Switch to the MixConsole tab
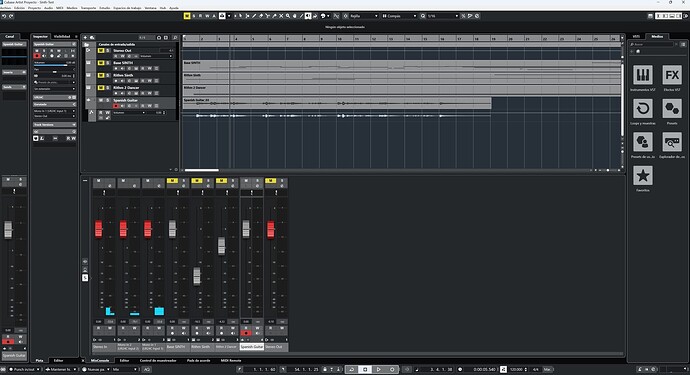 coord(100,360)
